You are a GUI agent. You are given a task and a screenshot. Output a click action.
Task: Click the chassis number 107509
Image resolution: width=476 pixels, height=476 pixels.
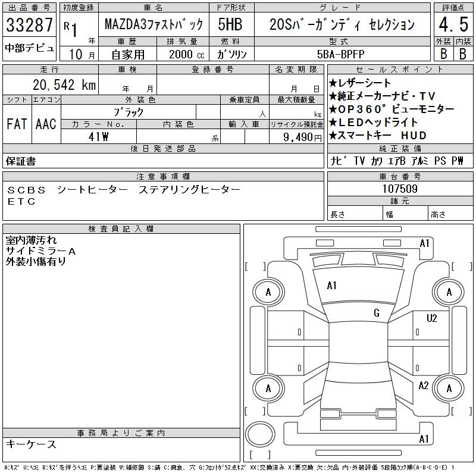(399, 189)
